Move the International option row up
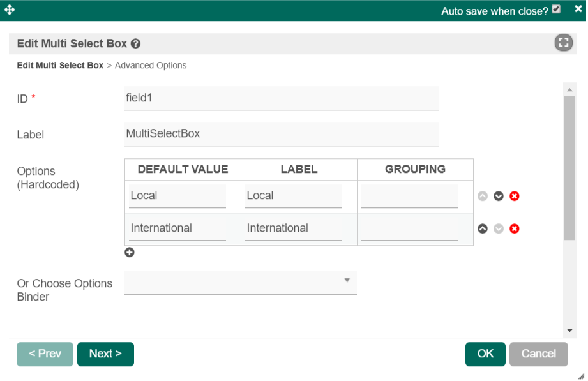The image size is (588, 381). (x=483, y=228)
